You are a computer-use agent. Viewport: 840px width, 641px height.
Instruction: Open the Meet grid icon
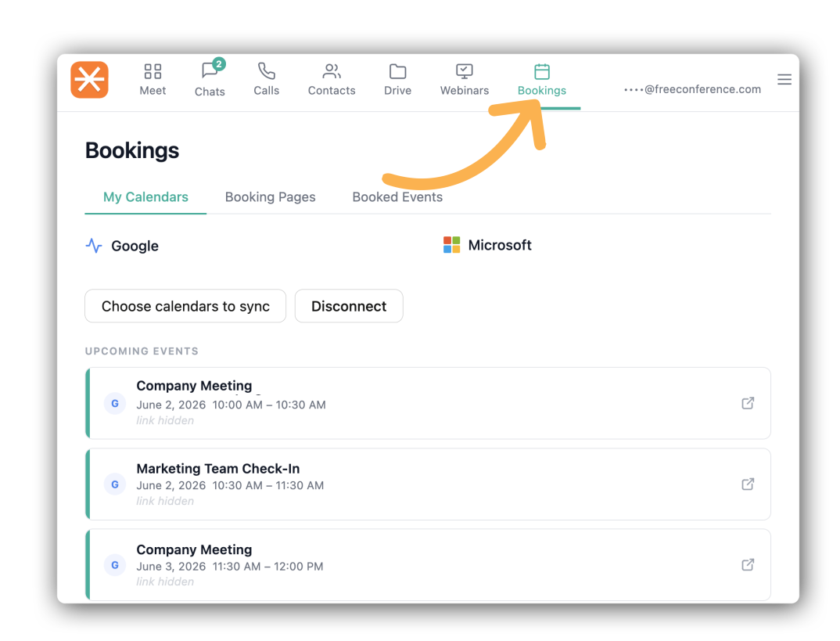(x=153, y=71)
